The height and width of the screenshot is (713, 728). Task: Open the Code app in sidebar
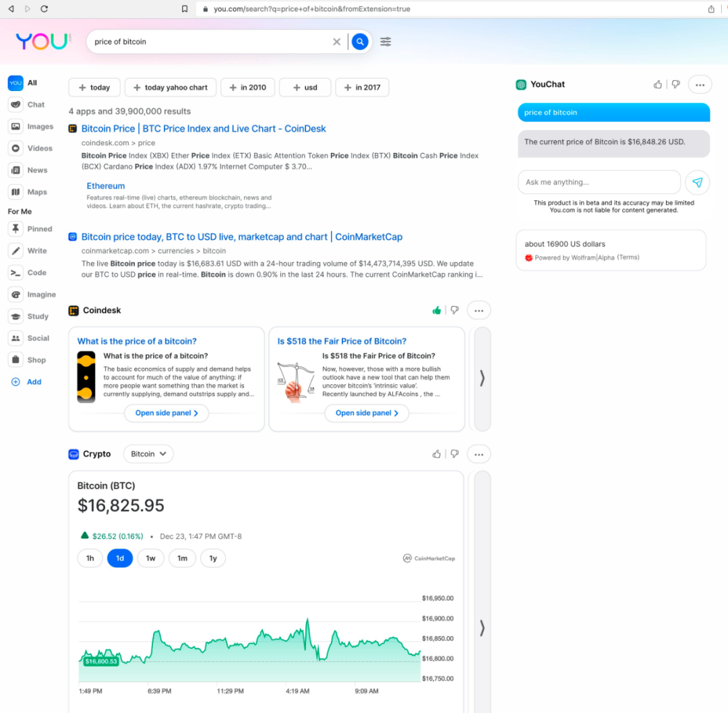pos(28,272)
